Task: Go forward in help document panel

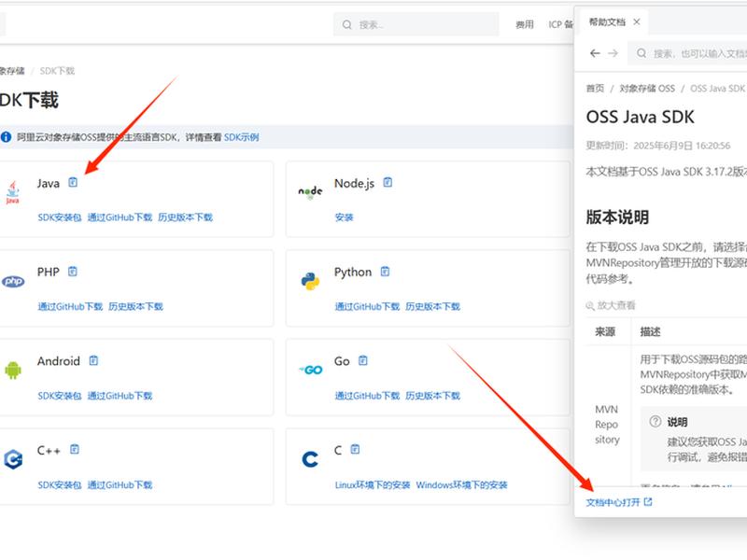Action: [613, 53]
